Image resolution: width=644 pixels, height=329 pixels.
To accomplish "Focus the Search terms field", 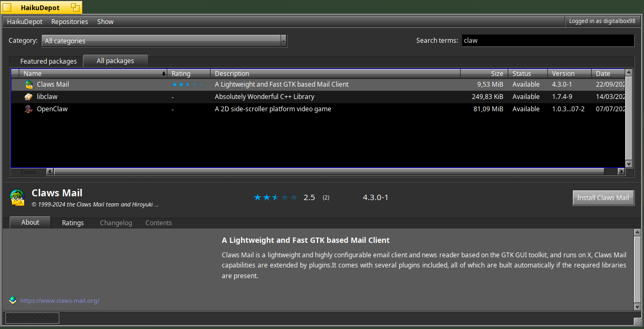I will pos(547,41).
